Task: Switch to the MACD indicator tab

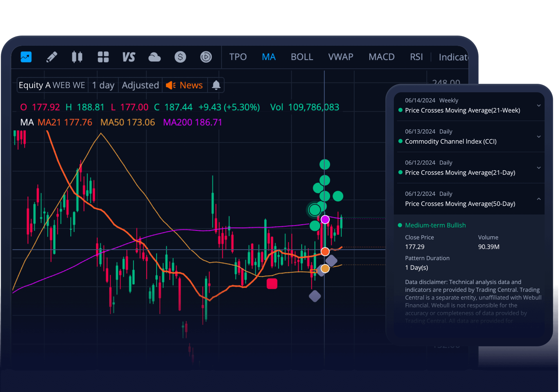Action: coord(381,57)
